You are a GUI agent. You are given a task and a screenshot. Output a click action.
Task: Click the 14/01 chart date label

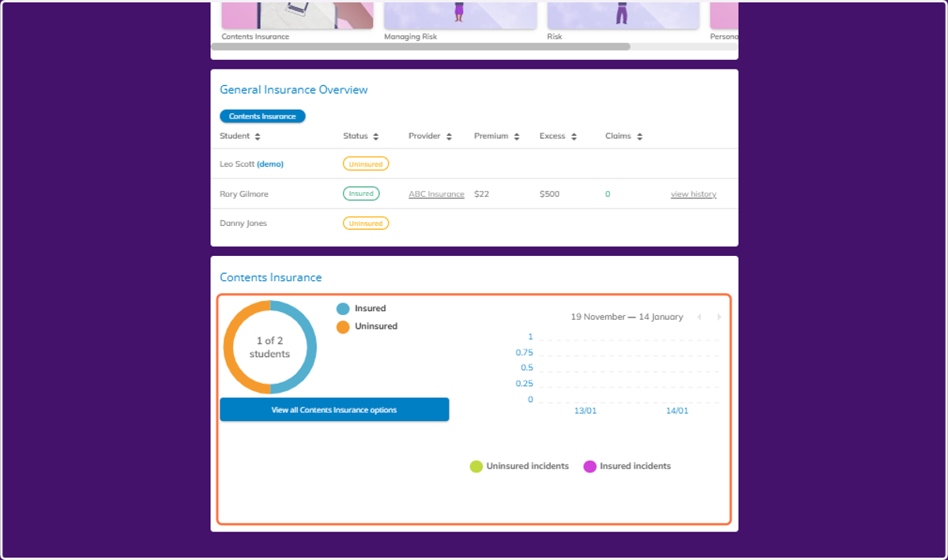(677, 411)
